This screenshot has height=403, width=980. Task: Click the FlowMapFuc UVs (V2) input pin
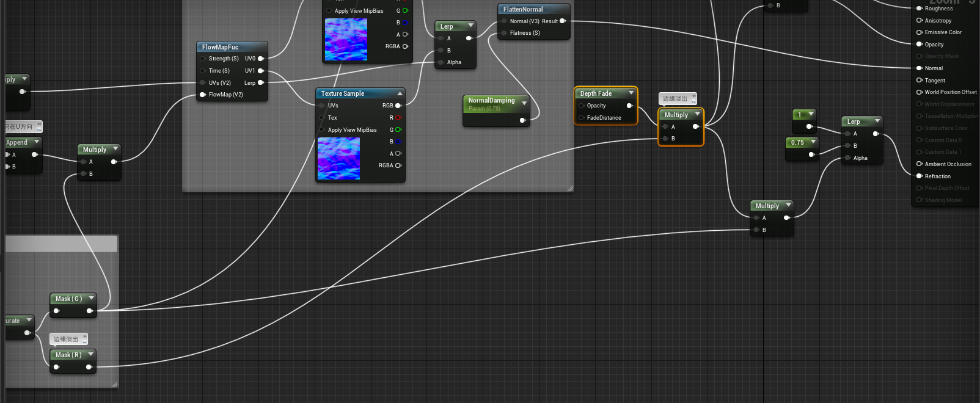pos(203,82)
